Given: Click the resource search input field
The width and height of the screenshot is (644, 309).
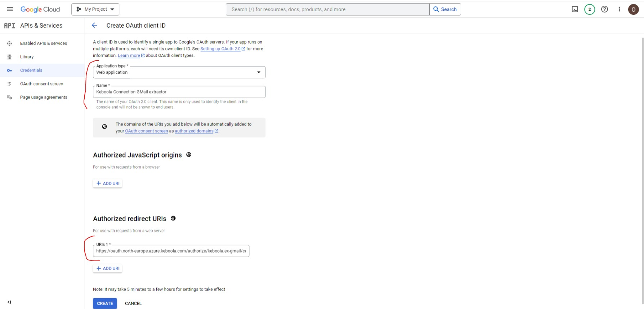Looking at the screenshot, I should (x=327, y=9).
